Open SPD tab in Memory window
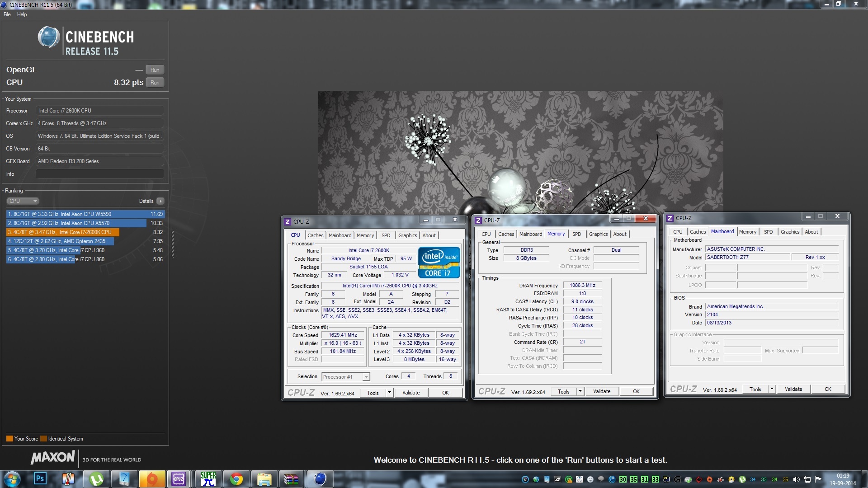Screen dimensions: 868x488 tap(576, 234)
